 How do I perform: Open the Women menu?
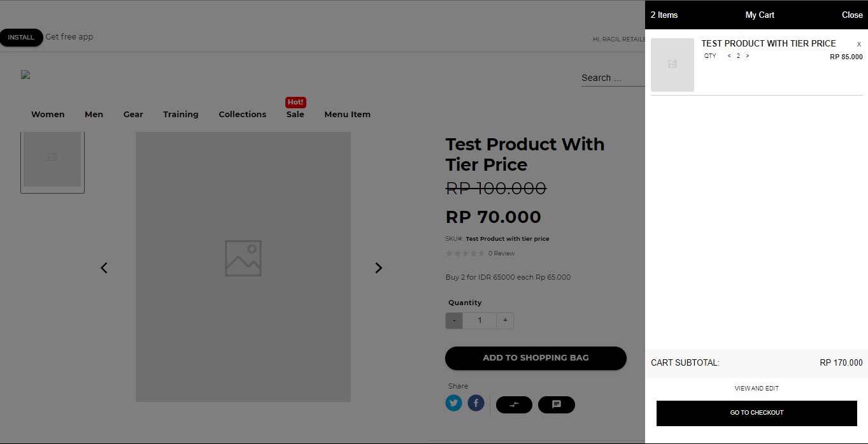(x=48, y=114)
